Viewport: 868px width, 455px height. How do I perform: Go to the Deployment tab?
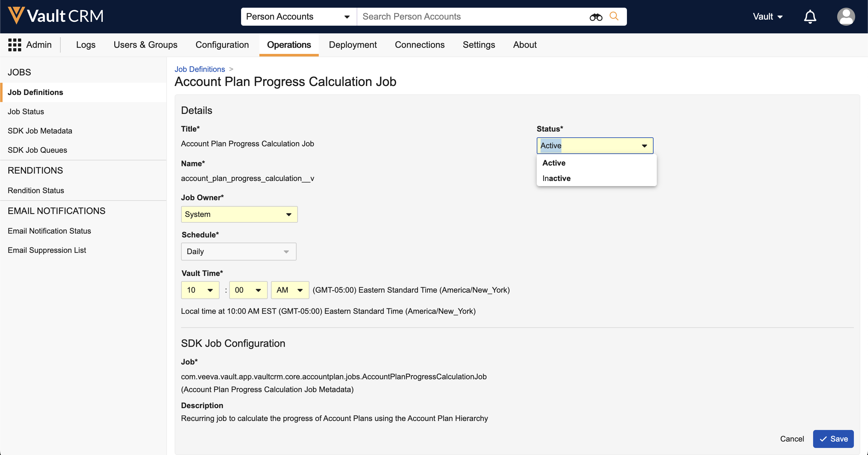(x=352, y=45)
